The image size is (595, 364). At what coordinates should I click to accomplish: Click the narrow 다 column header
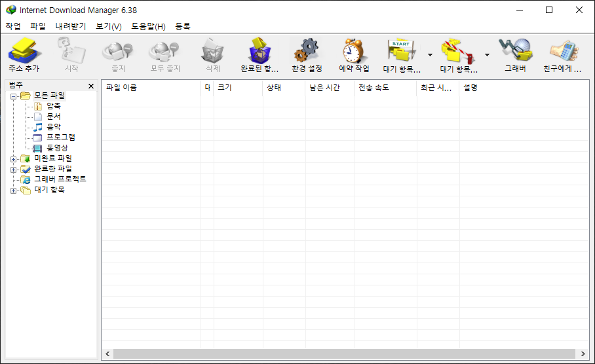point(207,88)
